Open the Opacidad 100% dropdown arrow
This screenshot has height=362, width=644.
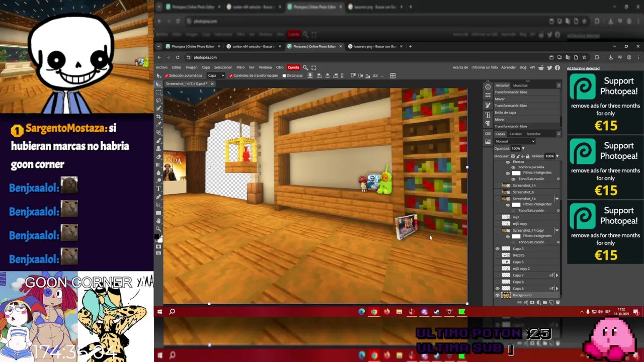[x=523, y=148]
